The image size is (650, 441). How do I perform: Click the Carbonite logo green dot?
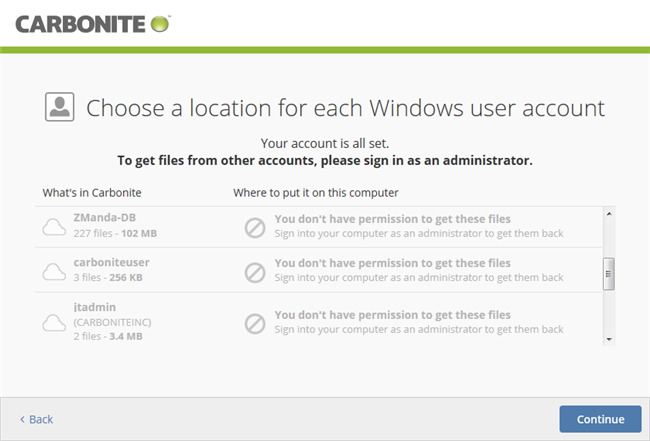tap(160, 24)
